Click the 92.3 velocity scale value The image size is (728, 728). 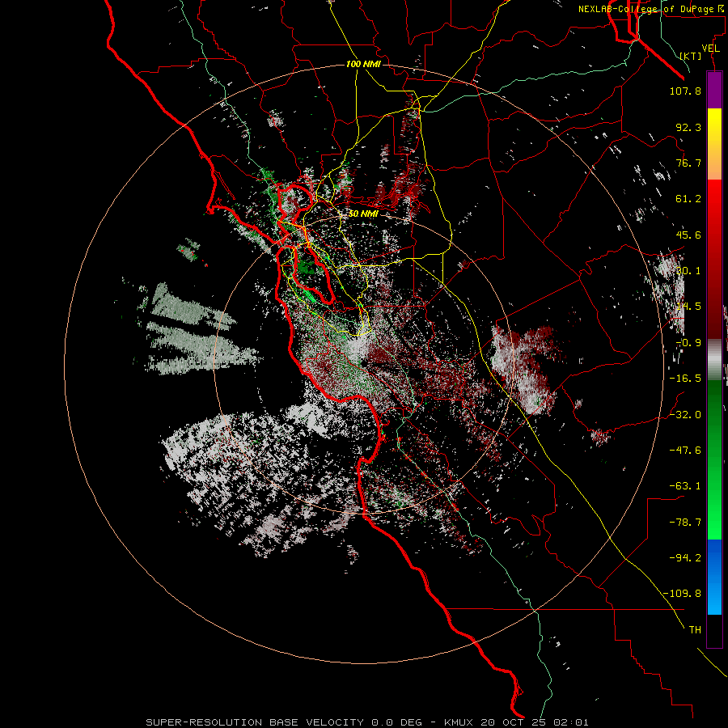[688, 127]
